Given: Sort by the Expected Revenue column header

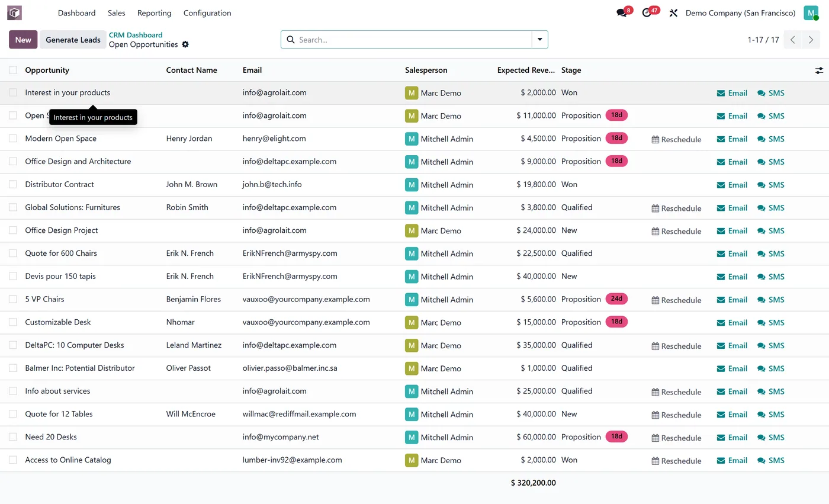Looking at the screenshot, I should click(x=526, y=70).
